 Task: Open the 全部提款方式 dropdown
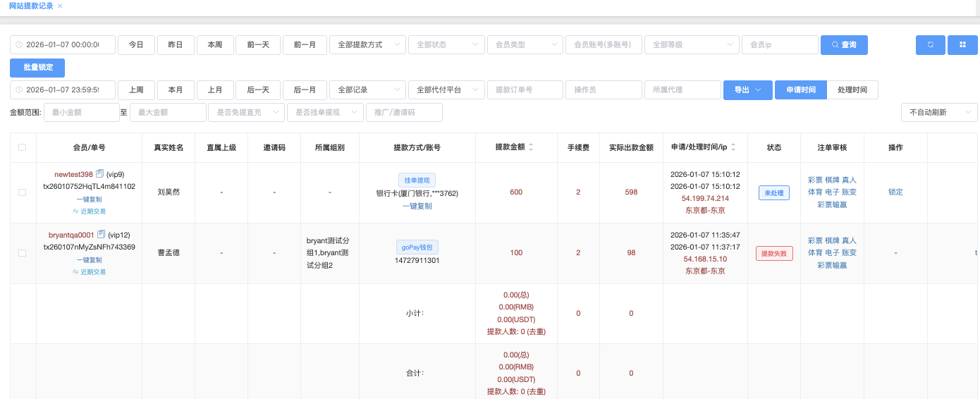point(367,45)
